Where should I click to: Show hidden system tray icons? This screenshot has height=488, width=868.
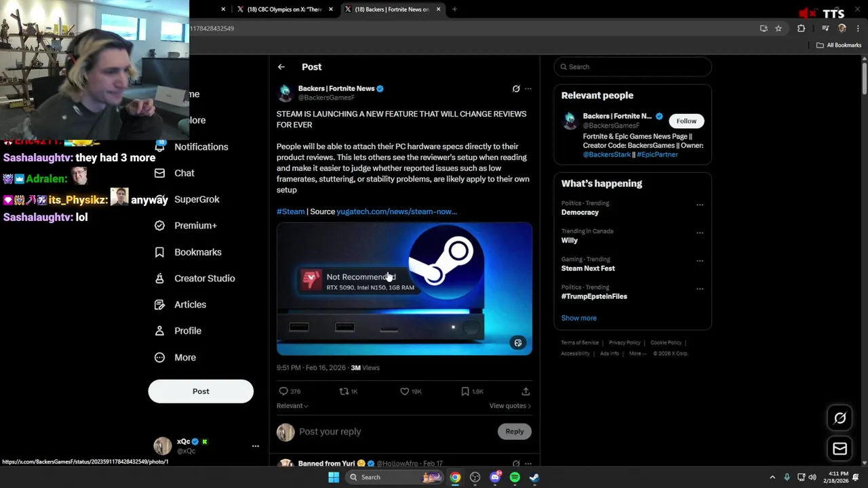(772, 477)
